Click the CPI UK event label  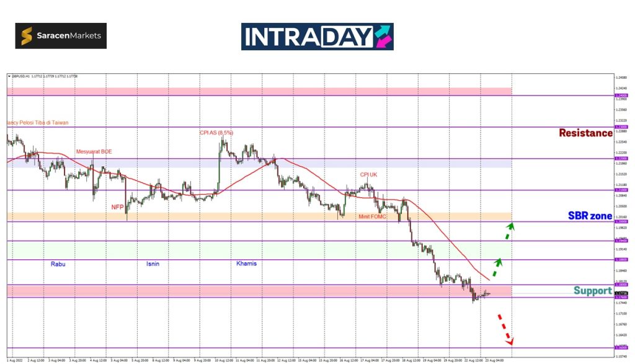tap(368, 175)
